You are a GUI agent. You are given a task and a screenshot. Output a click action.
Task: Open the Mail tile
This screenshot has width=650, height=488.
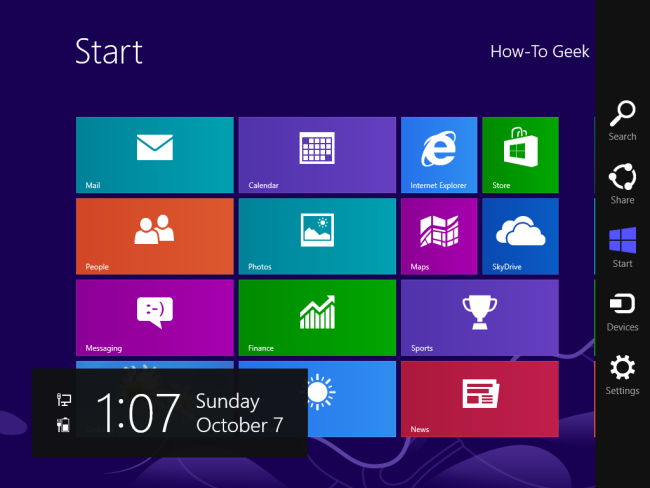point(155,155)
